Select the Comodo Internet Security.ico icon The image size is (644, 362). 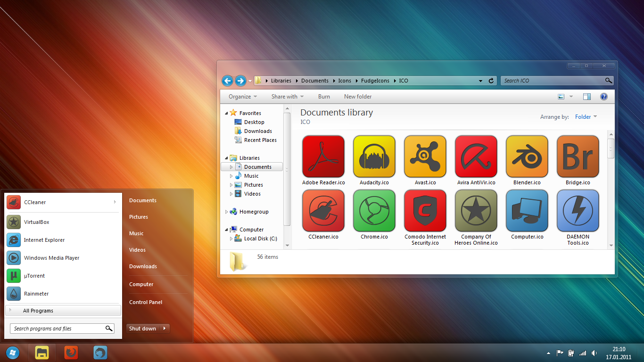pyautogui.click(x=425, y=211)
